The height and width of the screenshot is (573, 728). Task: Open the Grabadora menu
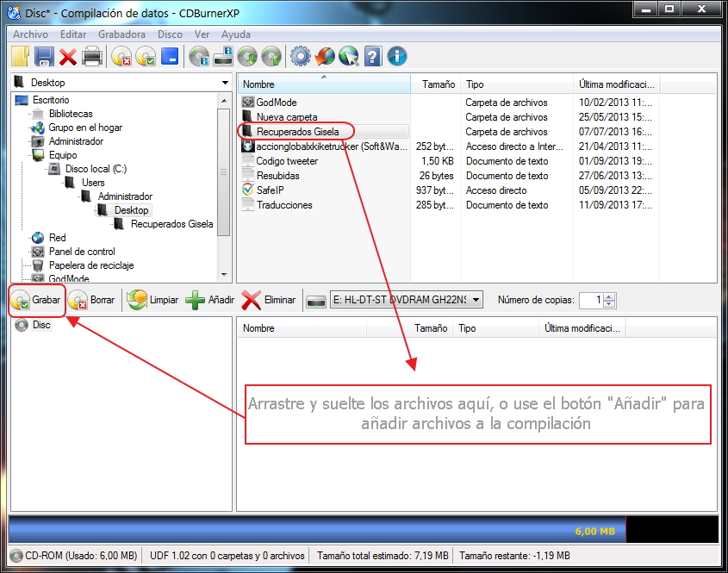[121, 34]
